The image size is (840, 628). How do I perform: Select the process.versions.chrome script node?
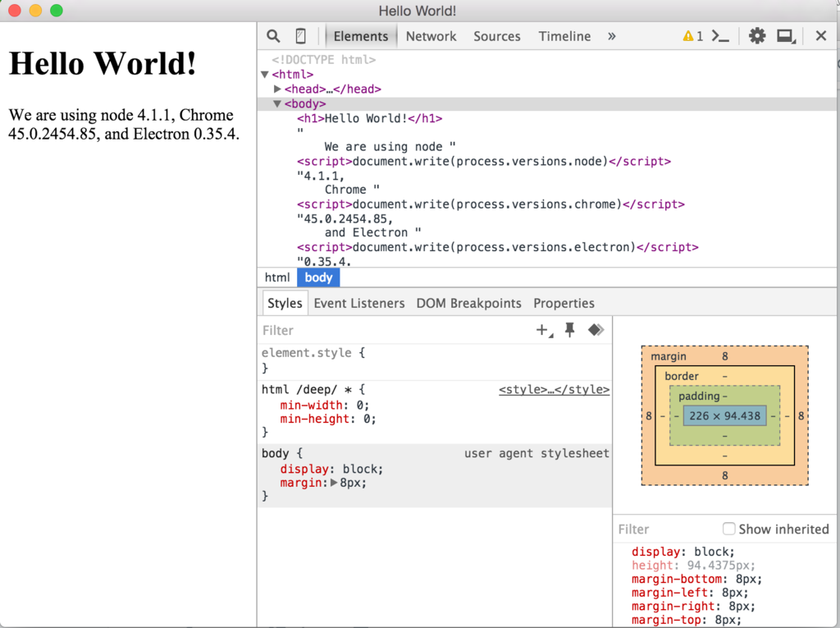click(491, 204)
